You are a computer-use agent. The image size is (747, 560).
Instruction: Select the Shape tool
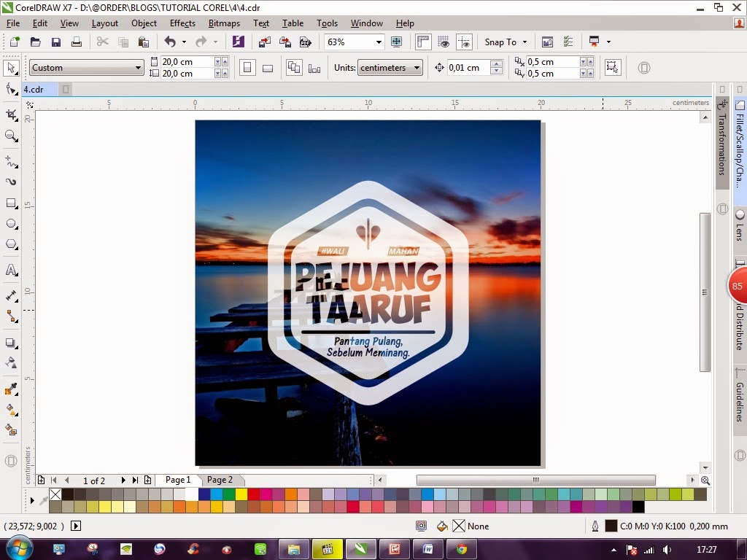pos(10,89)
